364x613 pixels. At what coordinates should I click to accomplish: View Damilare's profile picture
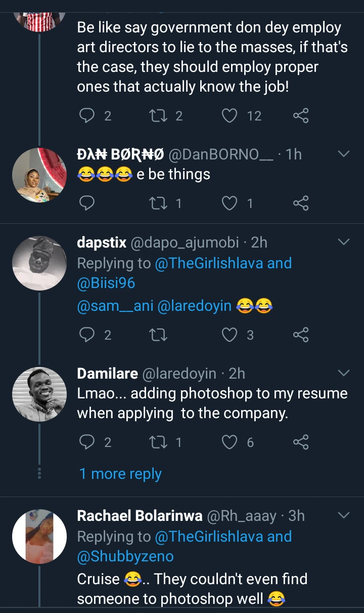point(39,394)
